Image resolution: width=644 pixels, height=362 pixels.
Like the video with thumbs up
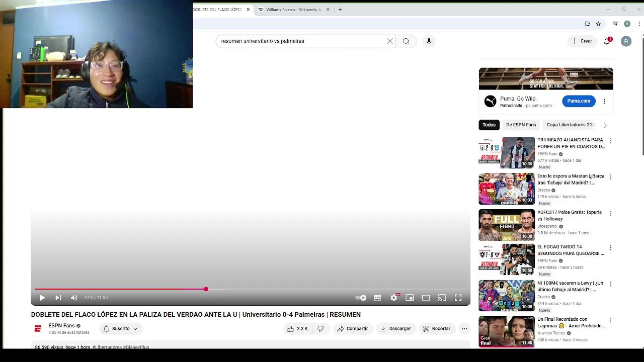click(x=297, y=329)
